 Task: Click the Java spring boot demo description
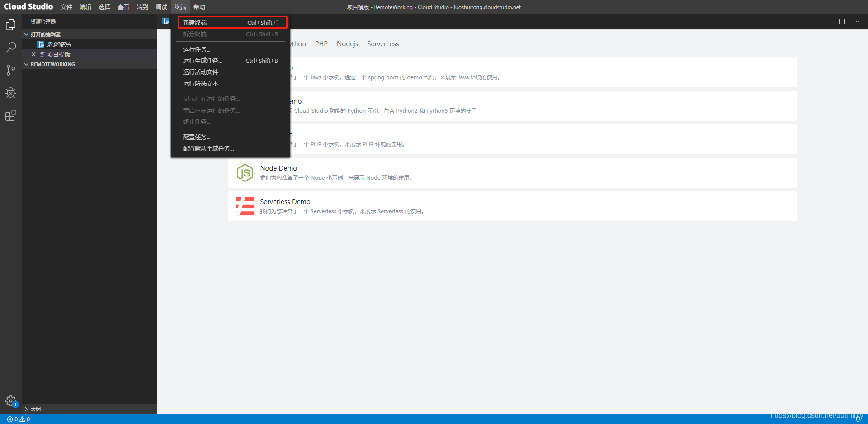coord(396,77)
